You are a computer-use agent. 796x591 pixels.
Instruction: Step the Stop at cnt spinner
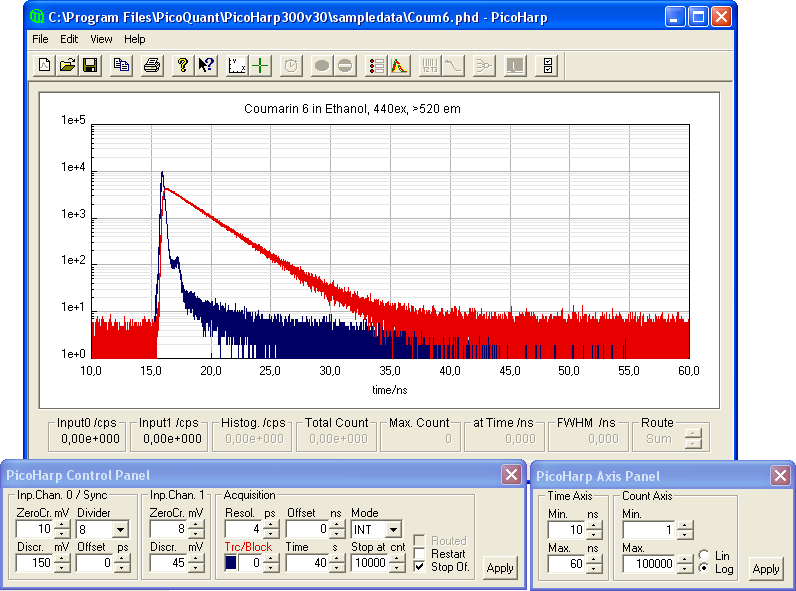[396, 563]
